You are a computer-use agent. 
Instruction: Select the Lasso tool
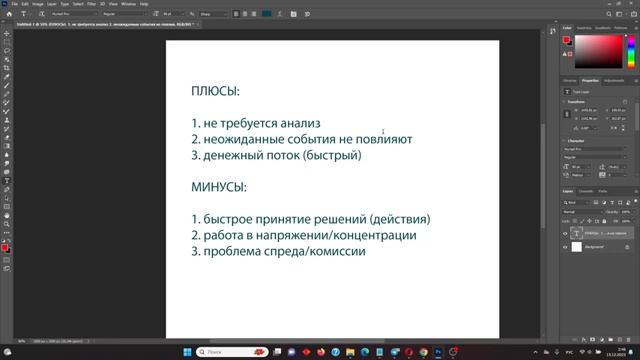(x=7, y=51)
